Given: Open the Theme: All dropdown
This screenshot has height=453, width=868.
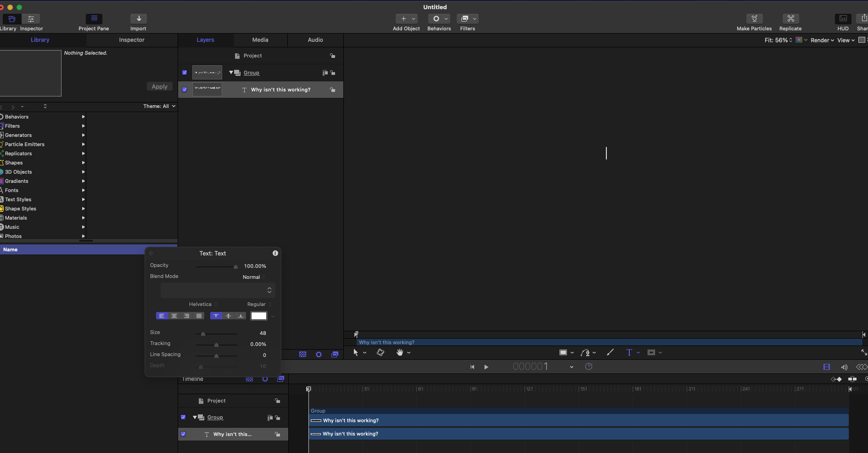Looking at the screenshot, I should [x=159, y=106].
